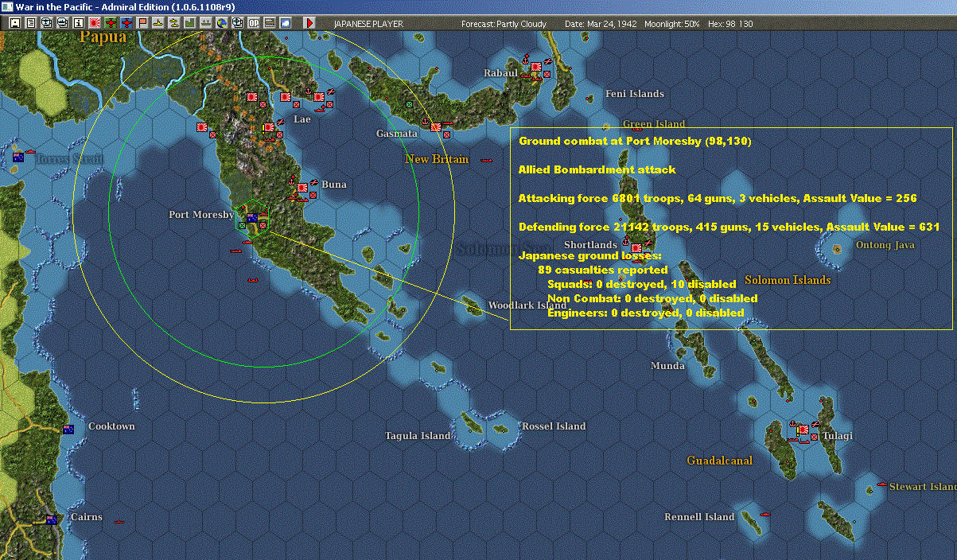Click the Ontong Java map label
The width and height of the screenshot is (957, 560).
[885, 245]
